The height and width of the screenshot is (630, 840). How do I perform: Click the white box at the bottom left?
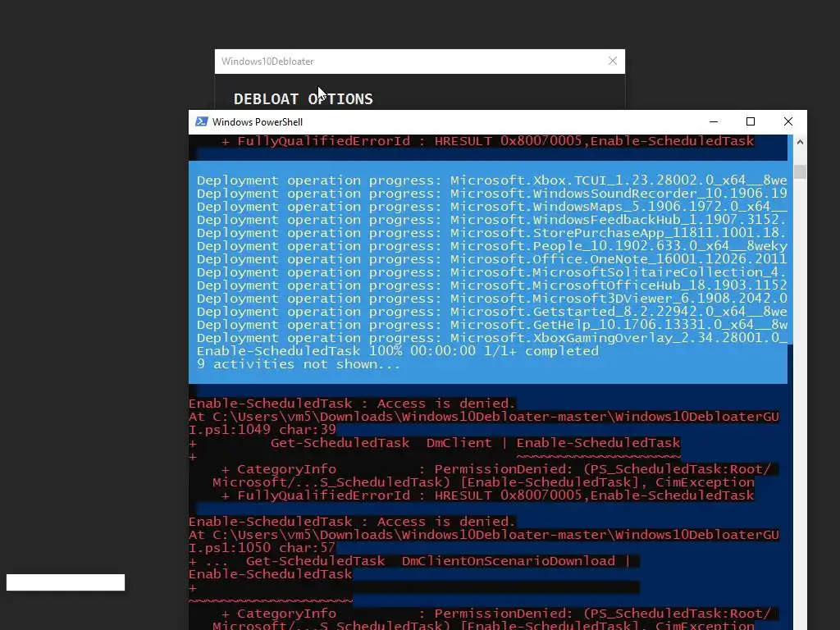pos(66,582)
